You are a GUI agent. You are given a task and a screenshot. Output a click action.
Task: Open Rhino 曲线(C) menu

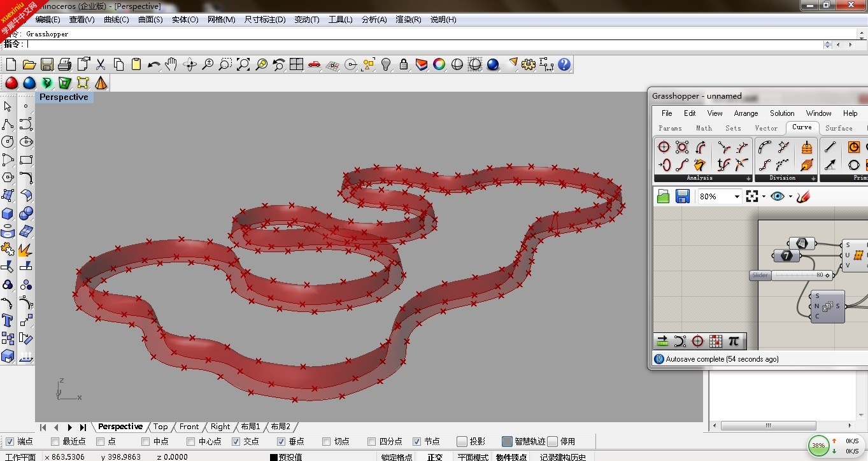(116, 20)
